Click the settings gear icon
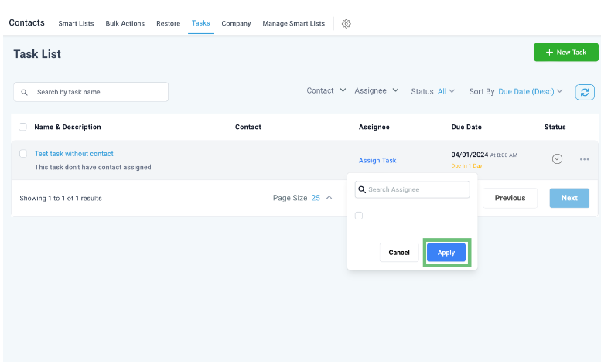This screenshot has width=601, height=364. 346,24
